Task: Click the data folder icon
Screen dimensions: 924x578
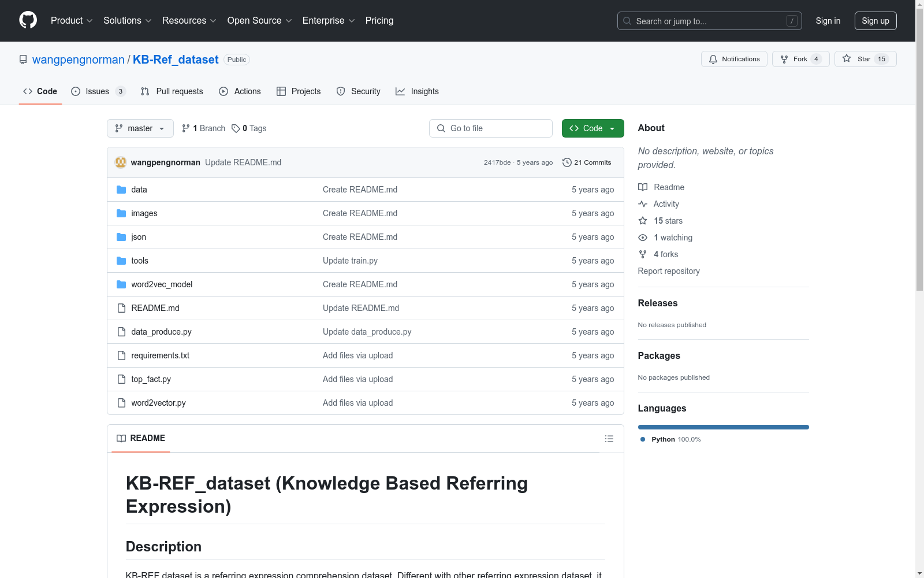Action: (121, 190)
